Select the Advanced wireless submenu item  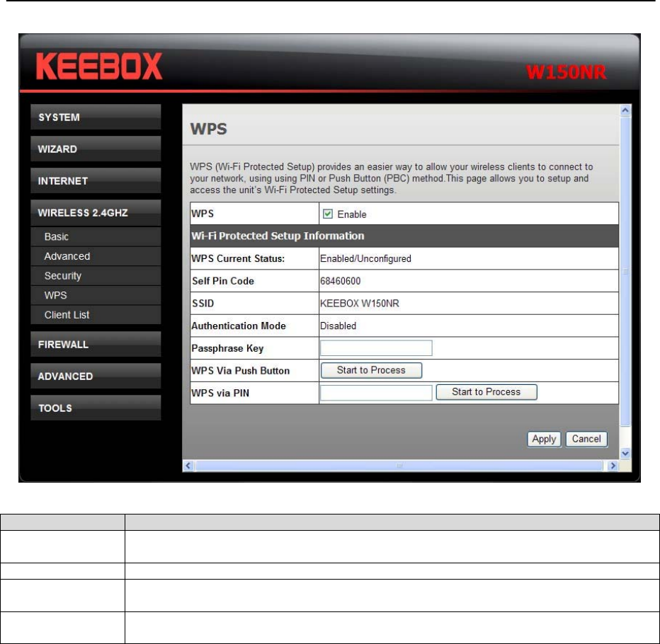coord(96,256)
